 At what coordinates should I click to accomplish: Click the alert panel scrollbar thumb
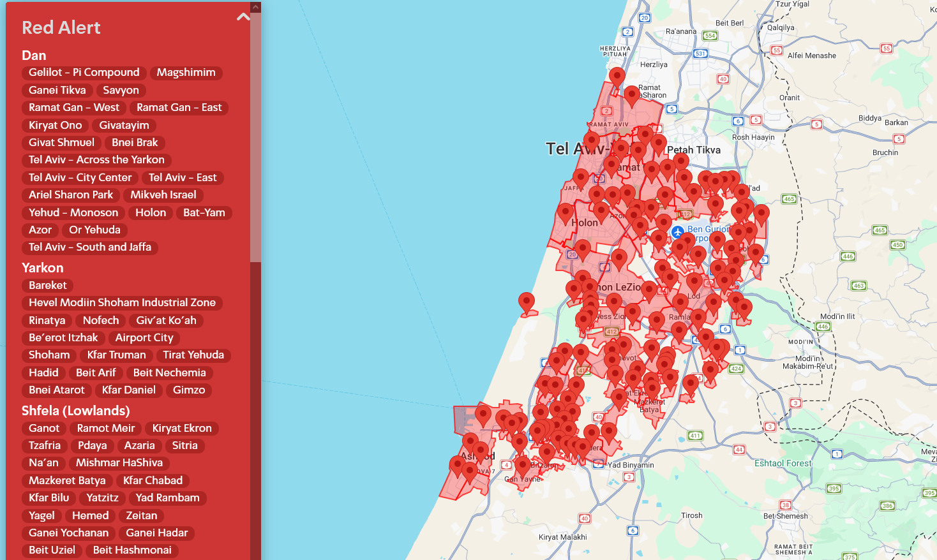click(255, 137)
